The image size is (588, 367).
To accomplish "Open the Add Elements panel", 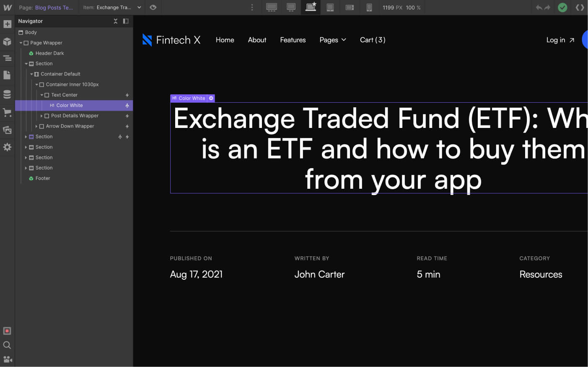I will (8, 24).
